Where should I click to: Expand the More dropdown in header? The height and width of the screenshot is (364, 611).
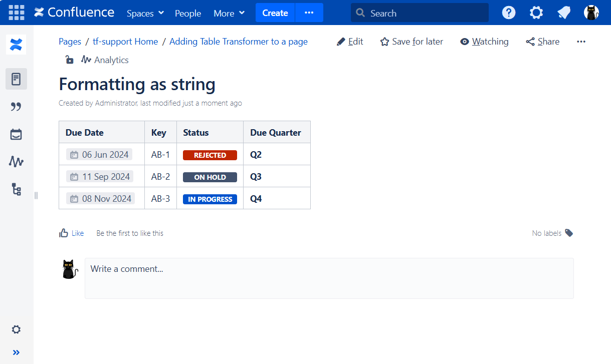tap(229, 13)
